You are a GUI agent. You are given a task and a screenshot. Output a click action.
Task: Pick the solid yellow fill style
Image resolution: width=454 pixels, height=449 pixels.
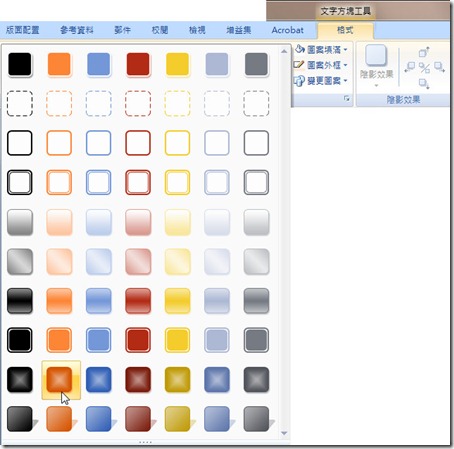coord(177,64)
